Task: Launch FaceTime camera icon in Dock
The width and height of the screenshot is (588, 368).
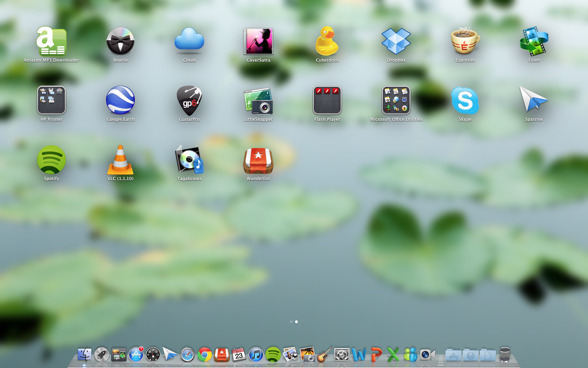Action: (x=427, y=355)
